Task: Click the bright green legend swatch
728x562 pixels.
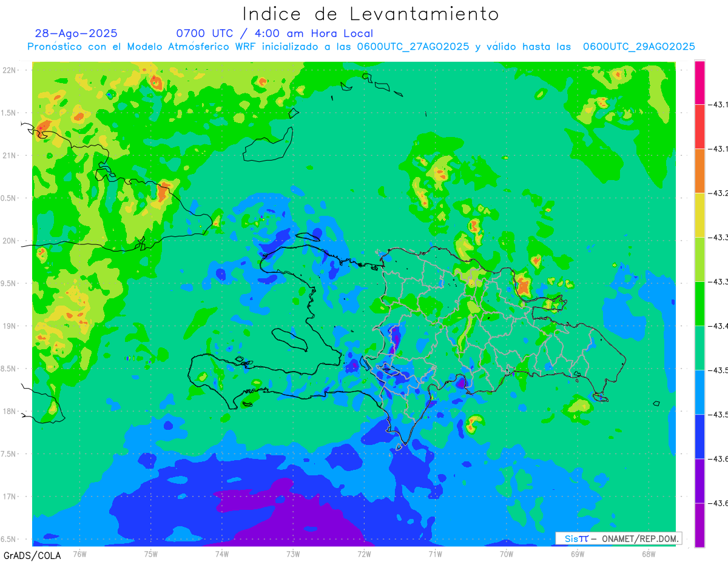Action: pyautogui.click(x=699, y=304)
